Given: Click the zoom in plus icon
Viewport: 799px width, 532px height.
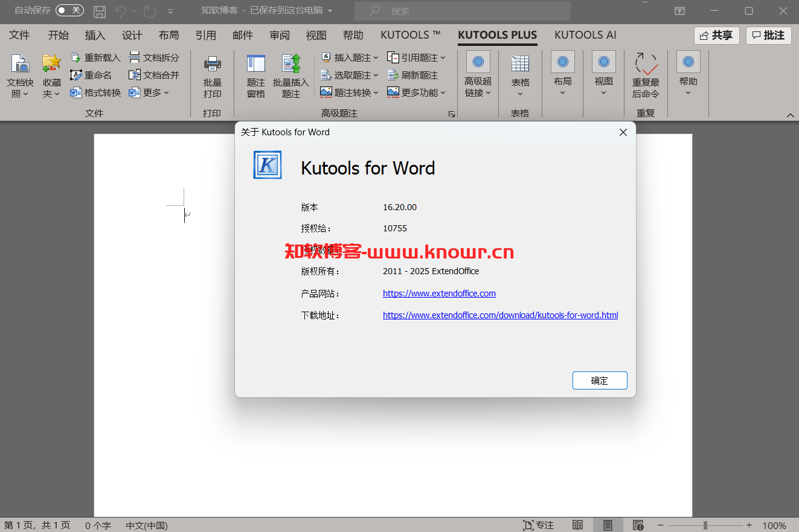Looking at the screenshot, I should click(x=749, y=525).
